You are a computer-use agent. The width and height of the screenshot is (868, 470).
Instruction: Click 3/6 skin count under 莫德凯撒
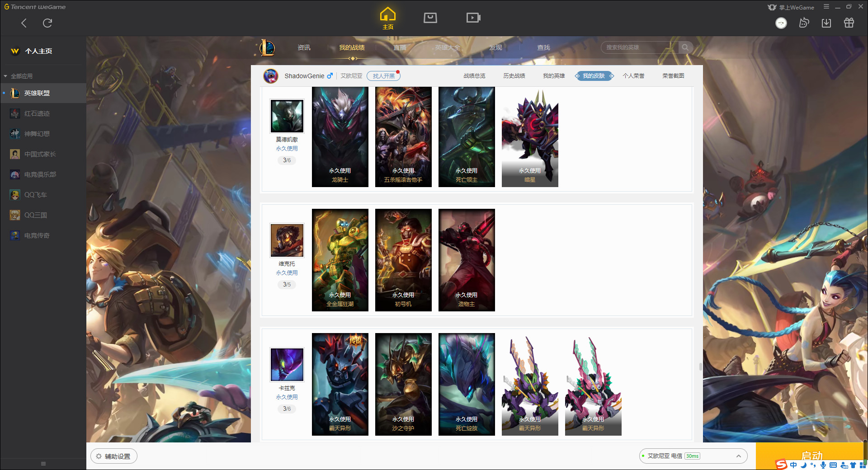[287, 160]
